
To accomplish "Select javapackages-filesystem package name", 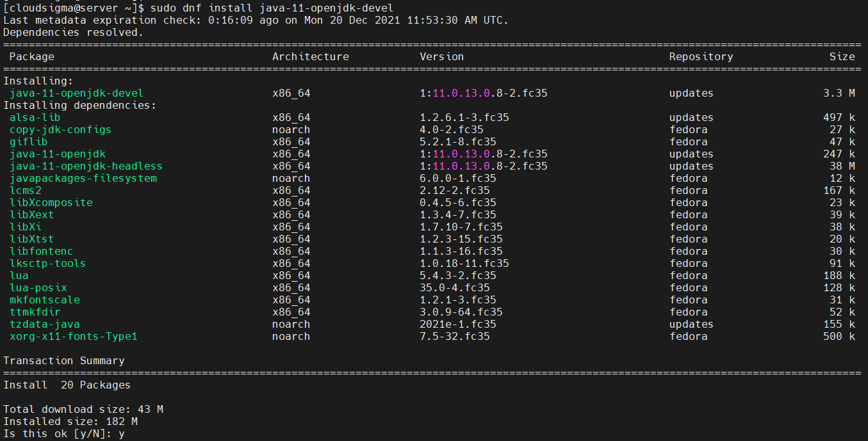I will tap(83, 179).
